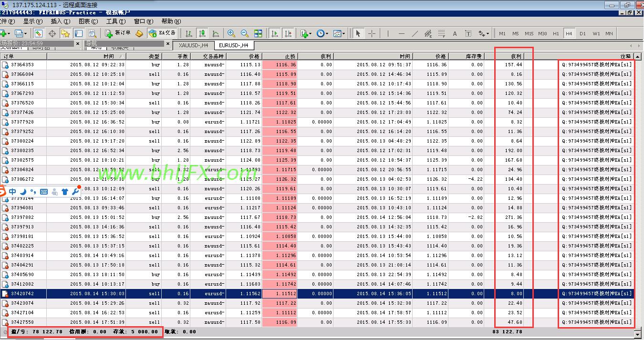Expand the Profiles dropdown arrow
The image size is (644, 340).
(x=25, y=33)
